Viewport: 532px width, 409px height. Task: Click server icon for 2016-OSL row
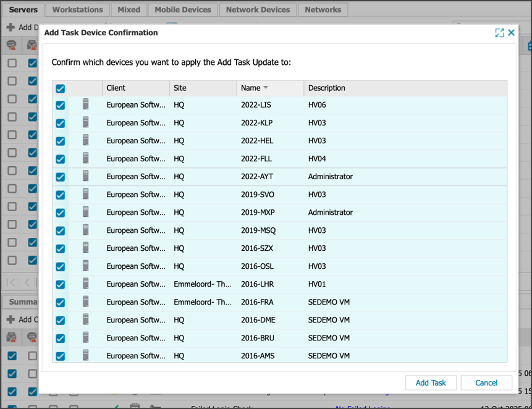pyautogui.click(x=86, y=266)
